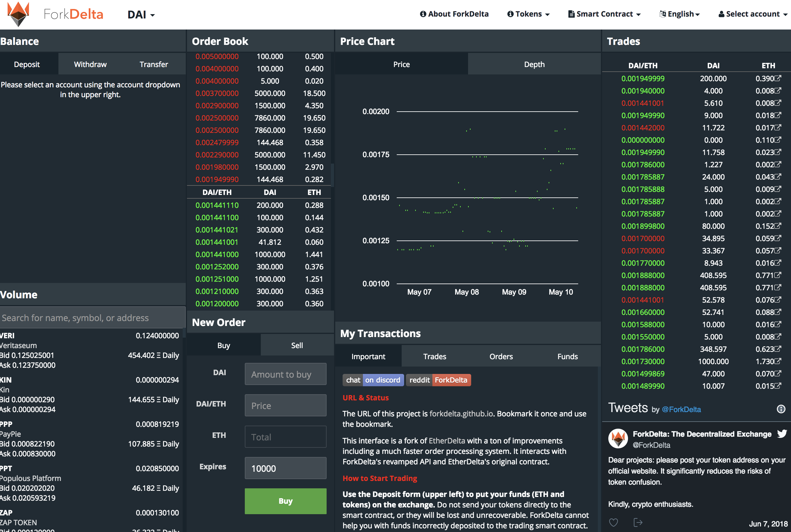Like the ForkDelta tweet via heart icon

[x=614, y=522]
